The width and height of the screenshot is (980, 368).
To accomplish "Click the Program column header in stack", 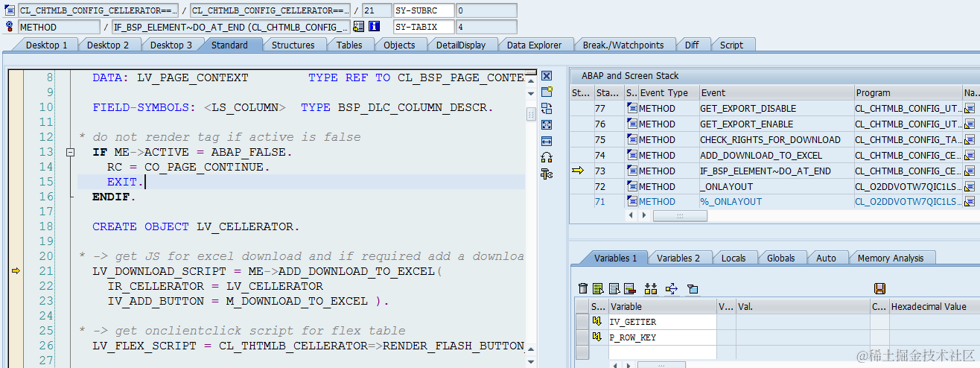I will pyautogui.click(x=908, y=93).
